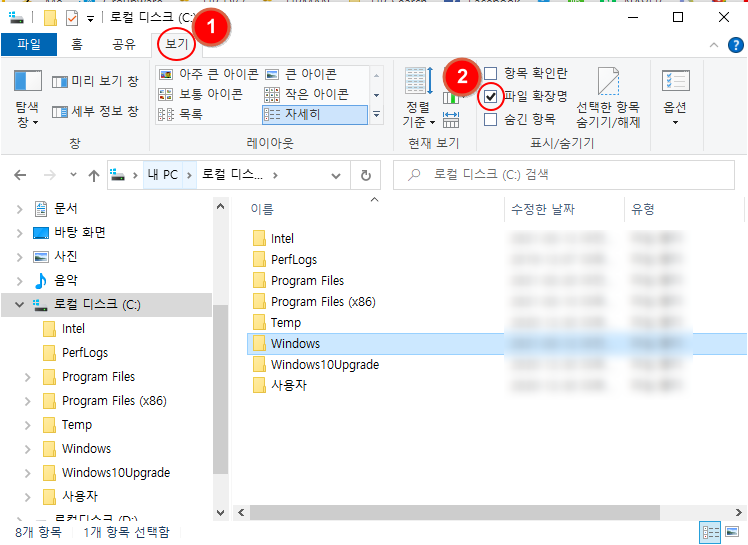This screenshot has width=748, height=545.
Task: Select Intel in the navigation tree
Action: 73,329
